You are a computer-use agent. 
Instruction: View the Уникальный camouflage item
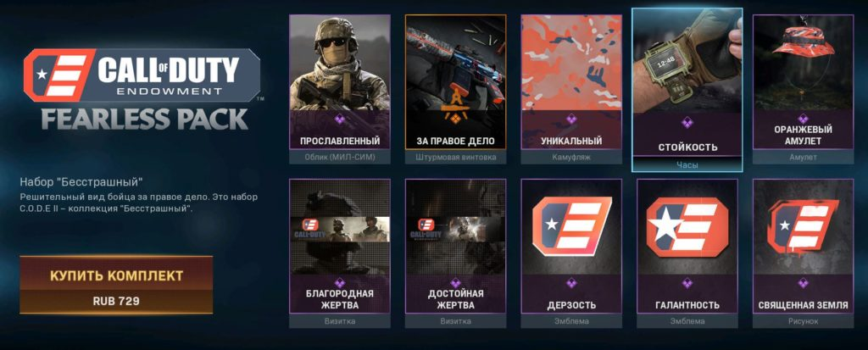[571, 89]
